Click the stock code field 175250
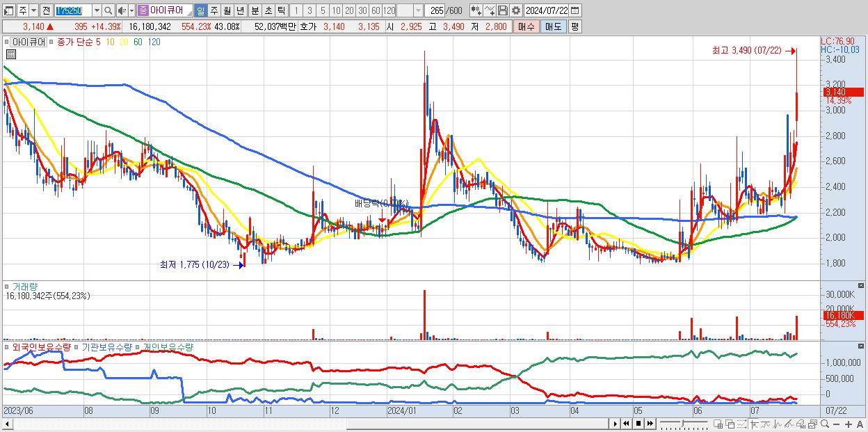 point(73,10)
